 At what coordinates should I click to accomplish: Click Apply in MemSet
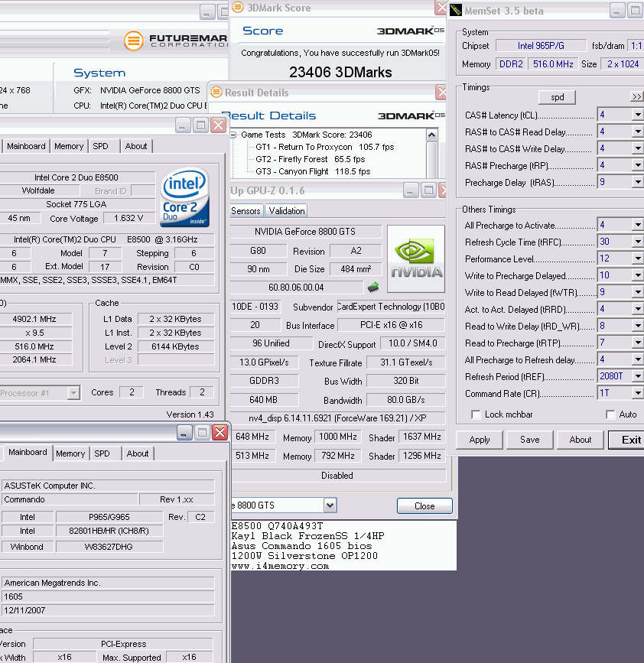[x=480, y=440]
